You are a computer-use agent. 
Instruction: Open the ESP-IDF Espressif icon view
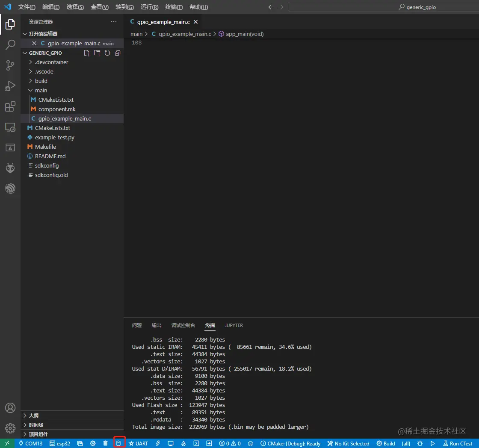click(10, 189)
